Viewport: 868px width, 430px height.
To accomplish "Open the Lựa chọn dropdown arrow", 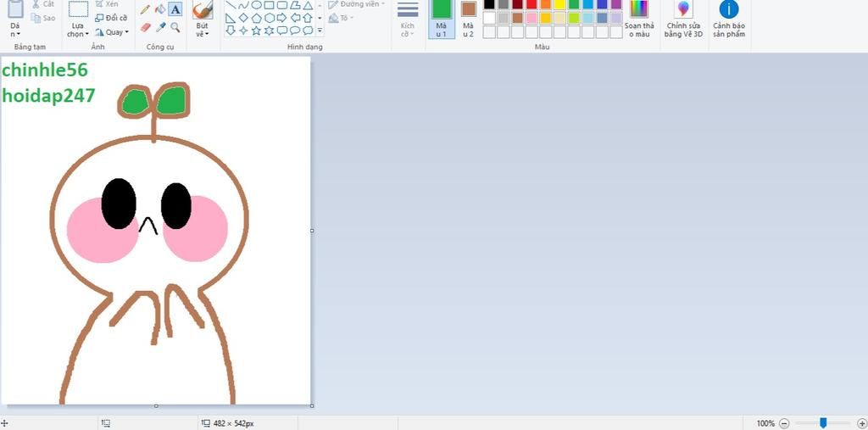I will pos(86,35).
